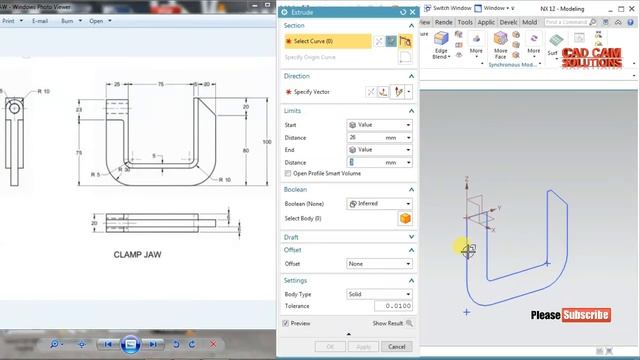Screen dimensions: 640x360
Task: Open the Mold ribbon tab
Action: [530, 22]
